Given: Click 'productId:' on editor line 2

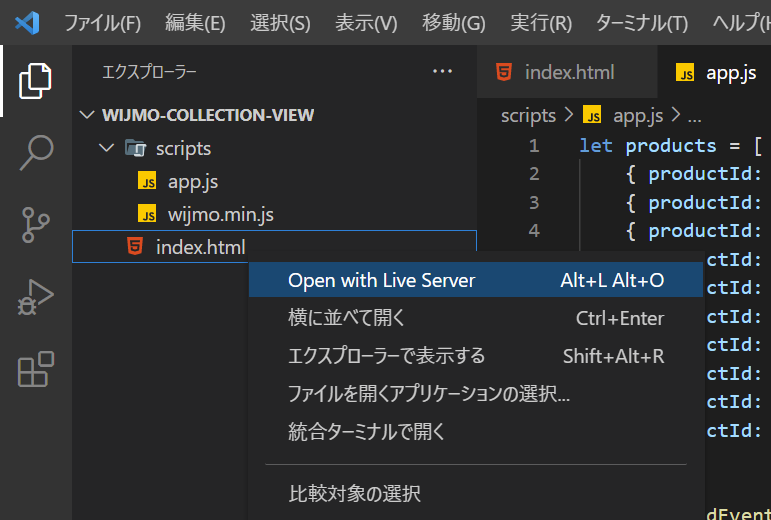Looking at the screenshot, I should pos(705,174).
